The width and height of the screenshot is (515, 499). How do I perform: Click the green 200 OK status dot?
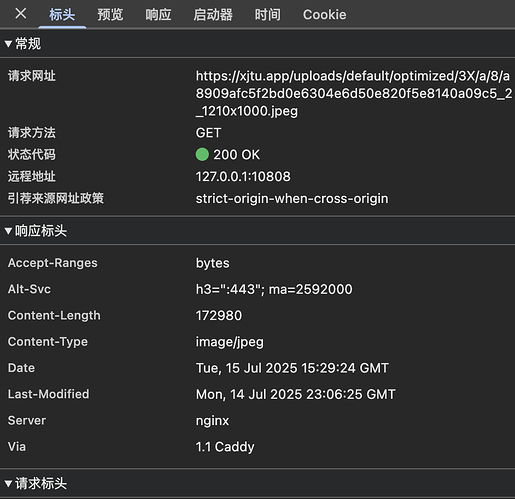point(202,155)
